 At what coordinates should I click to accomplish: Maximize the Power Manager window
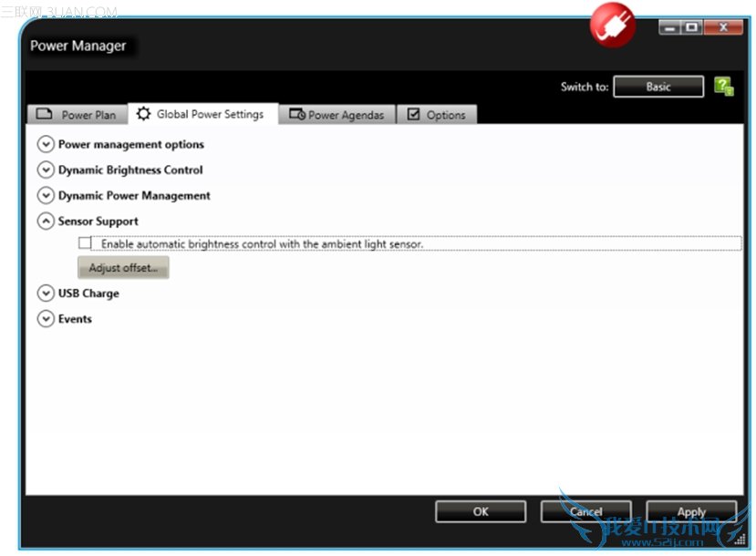pyautogui.click(x=692, y=28)
